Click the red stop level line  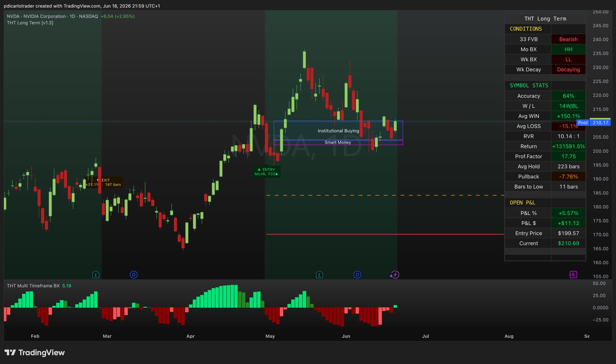385,234
